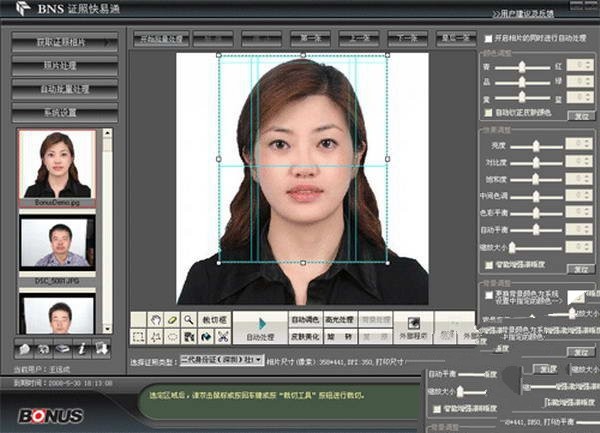Click the thumbnail list scroll-up arrow
The image size is (600, 433).
[x=108, y=133]
